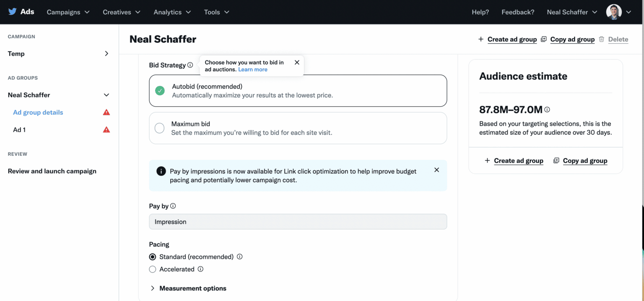
Task: Collapse the Neal Schaffer ad group
Action: [106, 95]
